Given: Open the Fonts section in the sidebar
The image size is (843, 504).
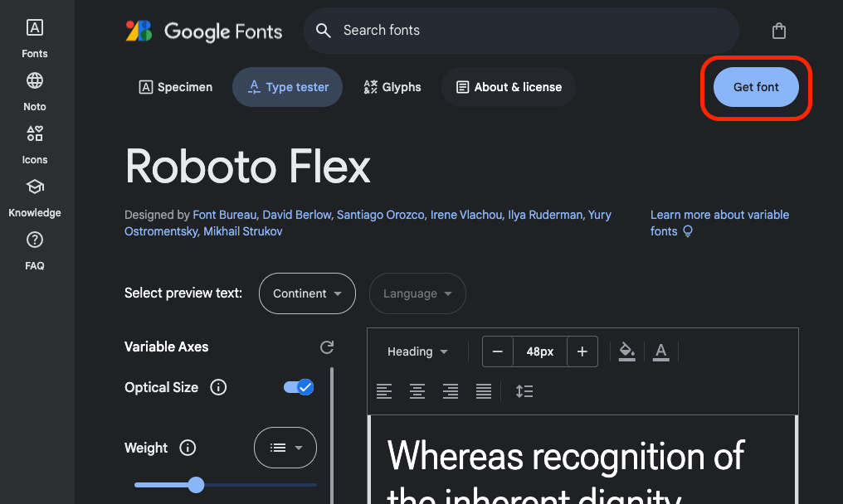Looking at the screenshot, I should pyautogui.click(x=34, y=36).
